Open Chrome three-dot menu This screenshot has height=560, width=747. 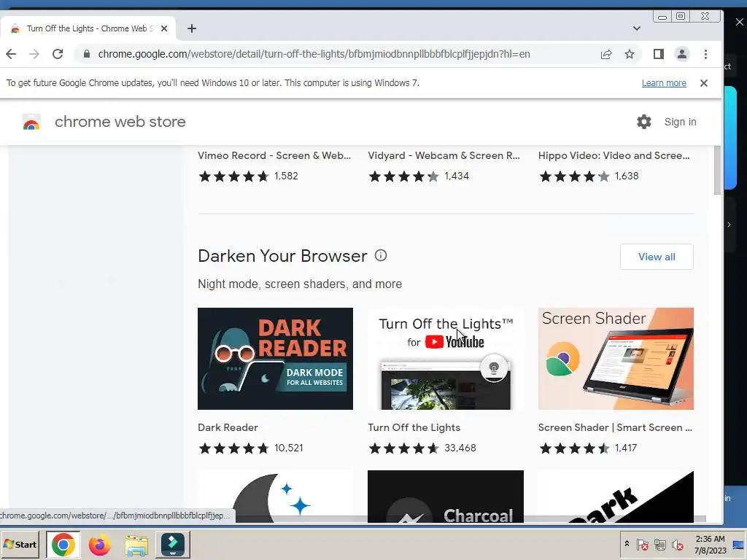coord(705,54)
